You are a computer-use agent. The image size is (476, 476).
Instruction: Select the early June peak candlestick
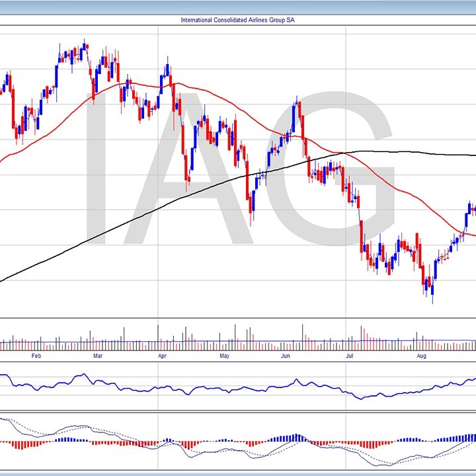click(298, 106)
